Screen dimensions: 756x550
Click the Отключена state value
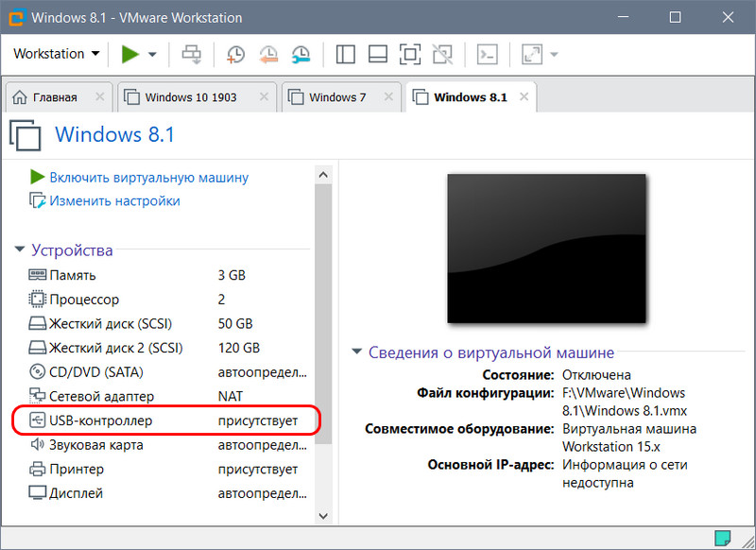[x=596, y=375]
